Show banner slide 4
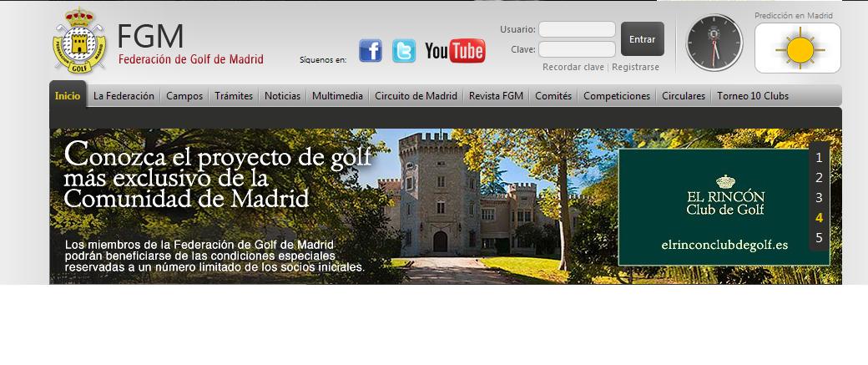 point(820,218)
